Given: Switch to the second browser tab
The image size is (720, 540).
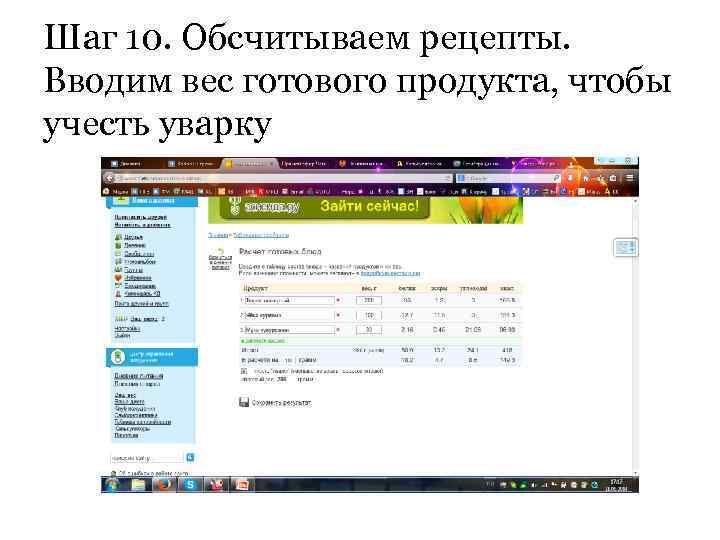Looking at the screenshot, I should (192, 163).
